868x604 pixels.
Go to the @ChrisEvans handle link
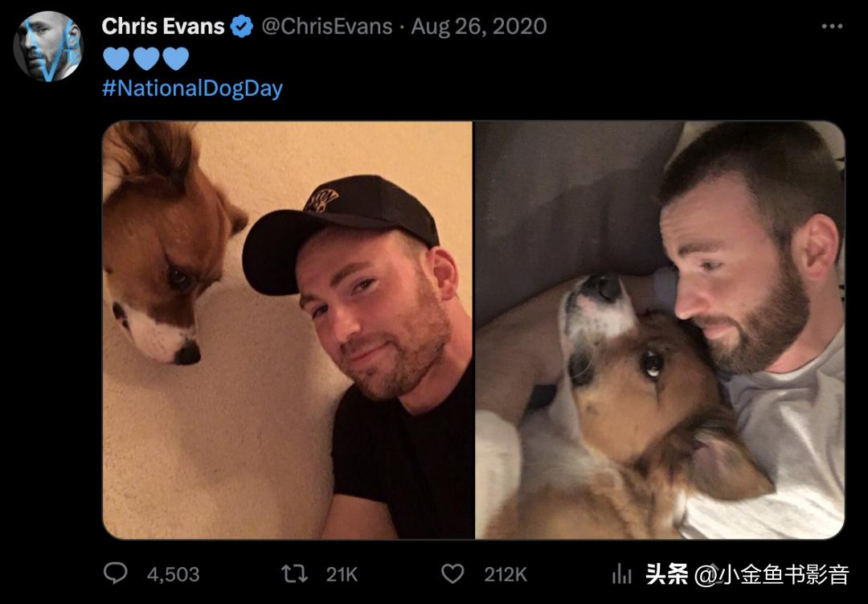click(327, 27)
